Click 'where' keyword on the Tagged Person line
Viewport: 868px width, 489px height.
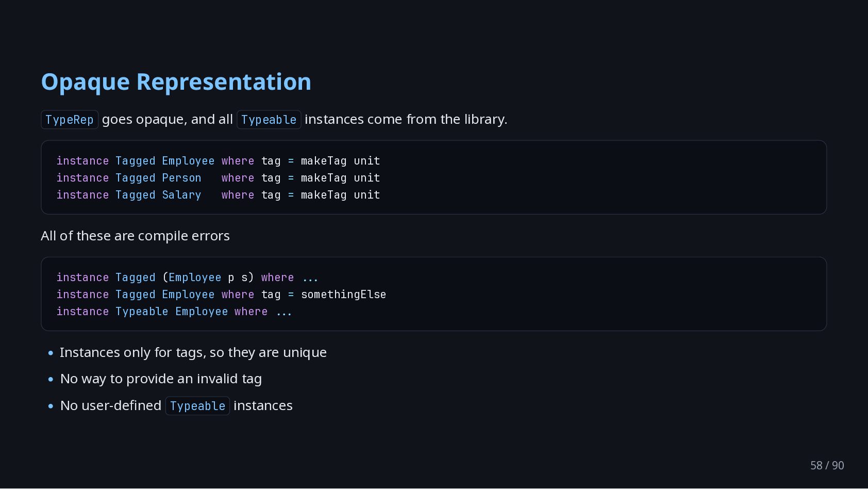(238, 178)
